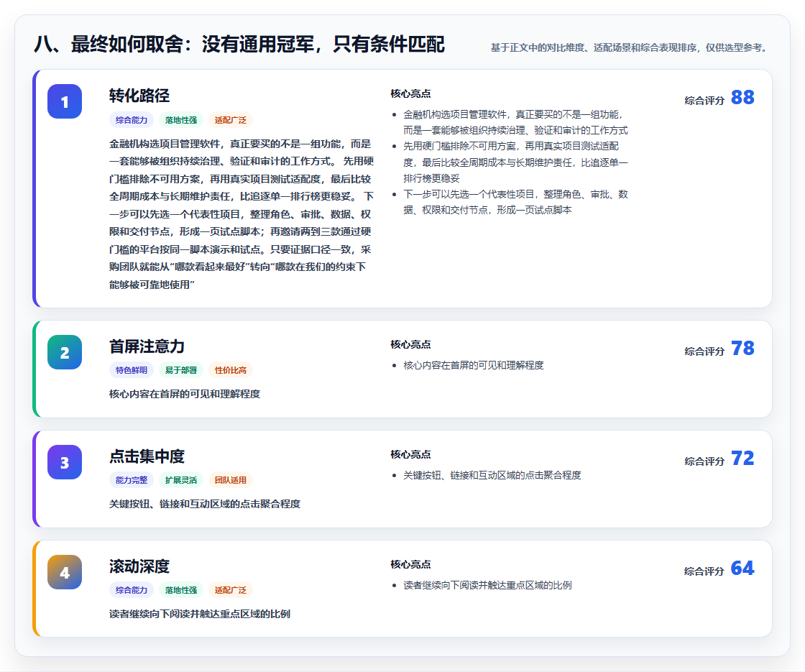Select the 滚动深度 card title

coord(139,566)
